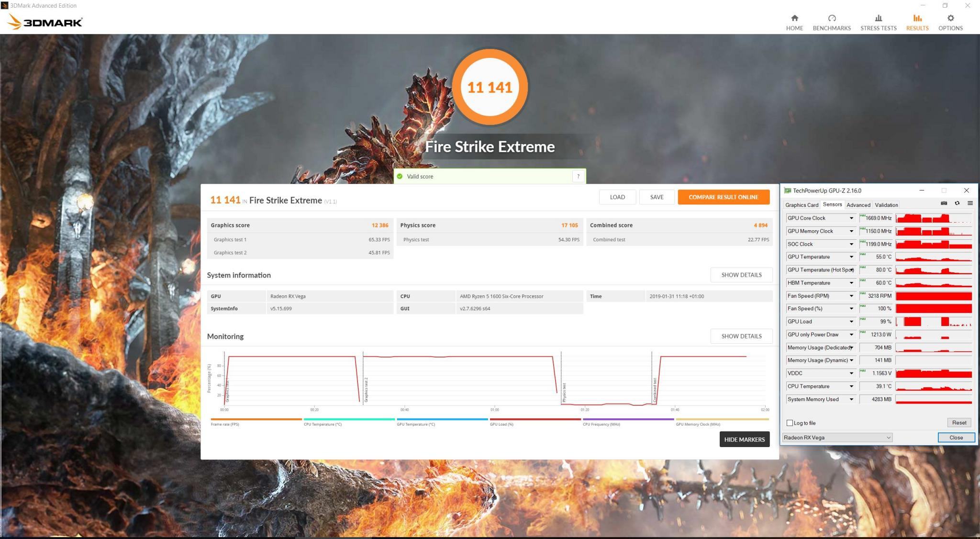Open Options via the gear icon

point(950,18)
